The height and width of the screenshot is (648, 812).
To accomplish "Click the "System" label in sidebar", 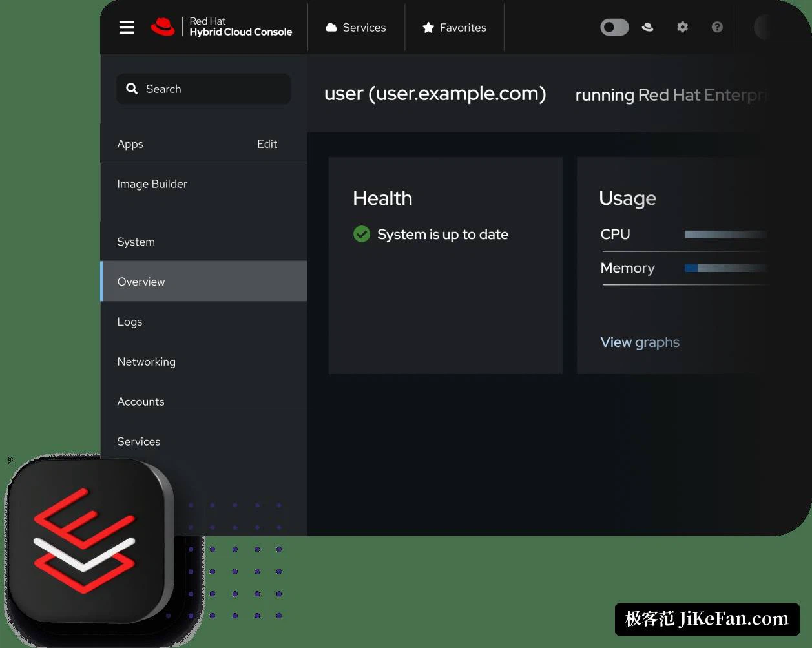I will [136, 242].
